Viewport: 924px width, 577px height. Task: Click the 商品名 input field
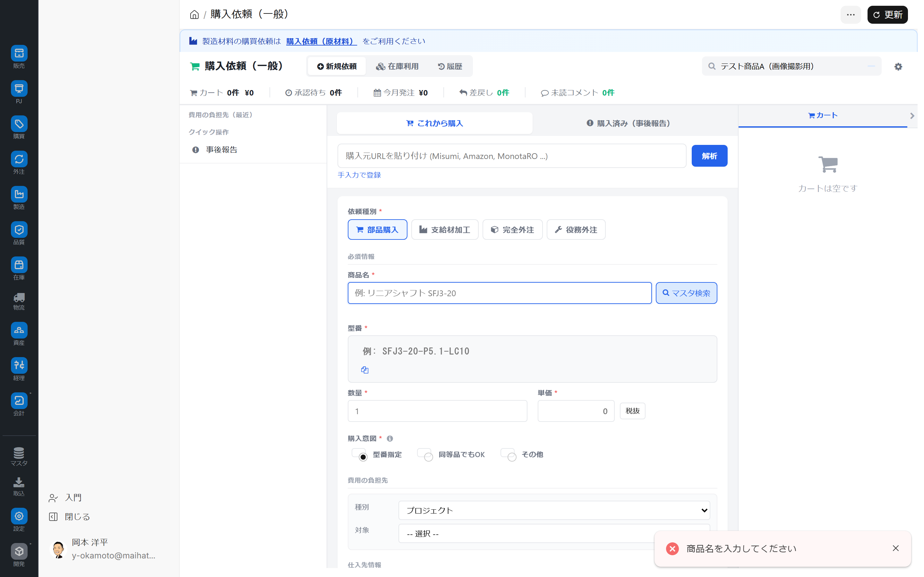tap(499, 293)
